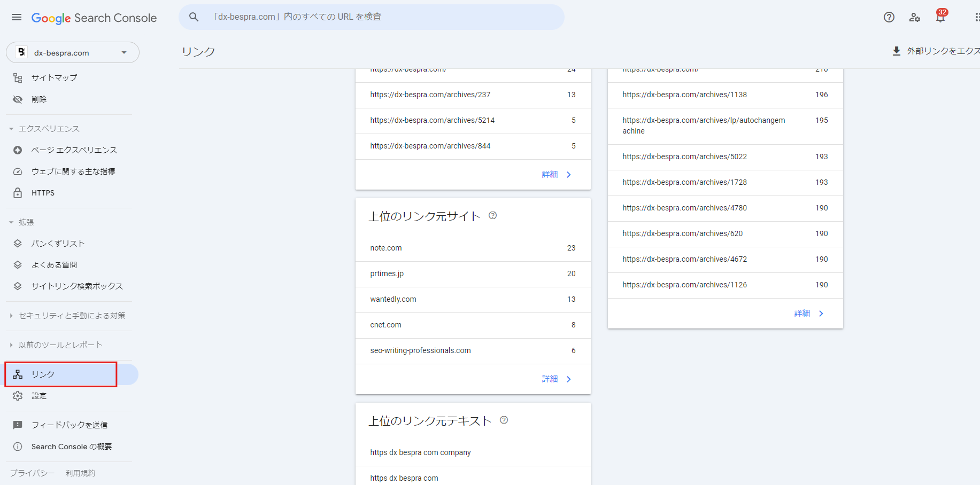
Task: Click help icon beside 上位のリンク元サイト
Action: pos(492,216)
